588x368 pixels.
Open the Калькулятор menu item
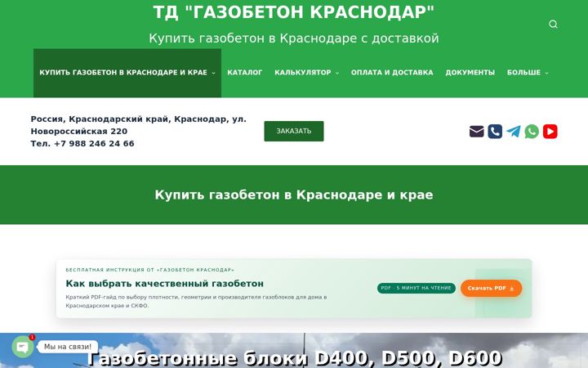303,73
